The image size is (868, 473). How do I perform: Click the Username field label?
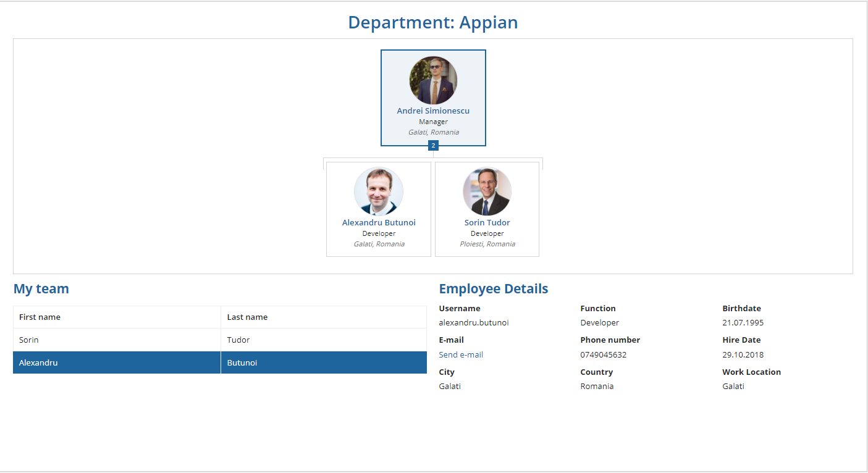(x=460, y=309)
